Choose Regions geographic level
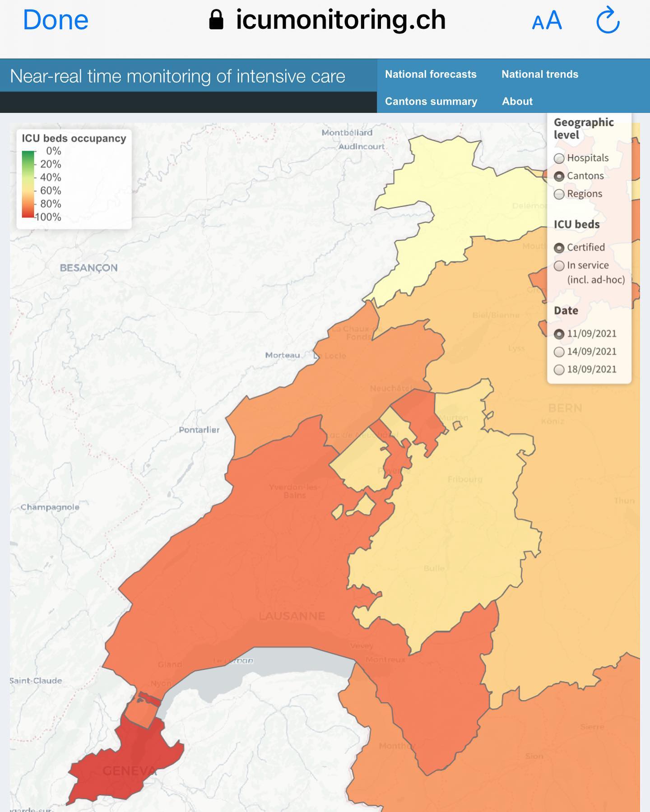Image resolution: width=650 pixels, height=812 pixels. [559, 194]
